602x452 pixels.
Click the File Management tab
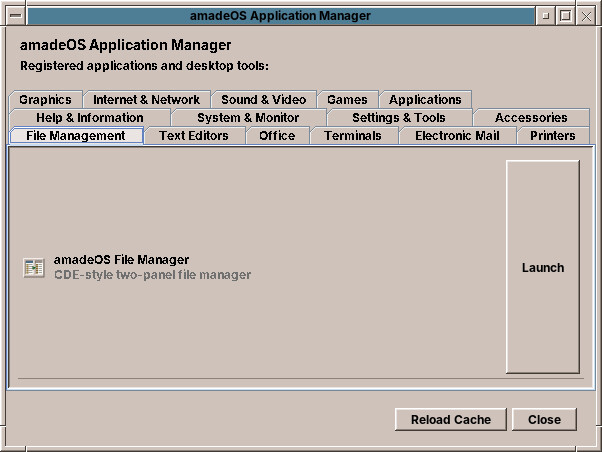[x=76, y=136]
